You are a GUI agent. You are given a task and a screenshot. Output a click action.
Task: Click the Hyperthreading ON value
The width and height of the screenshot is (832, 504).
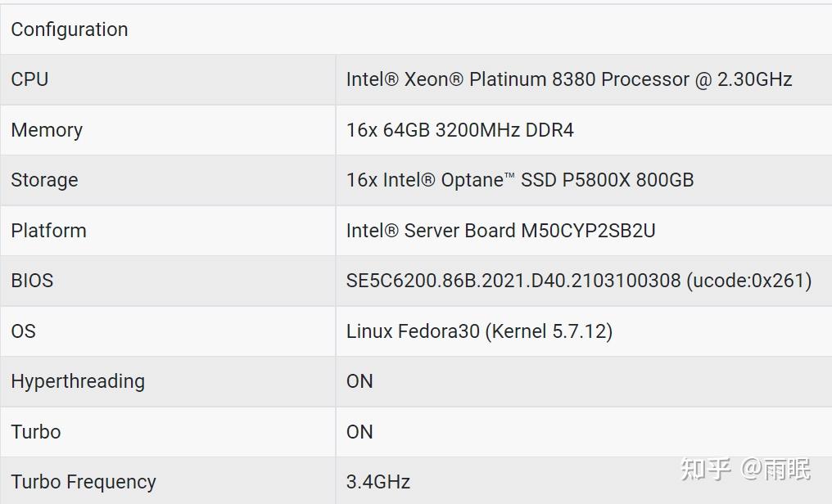click(359, 381)
